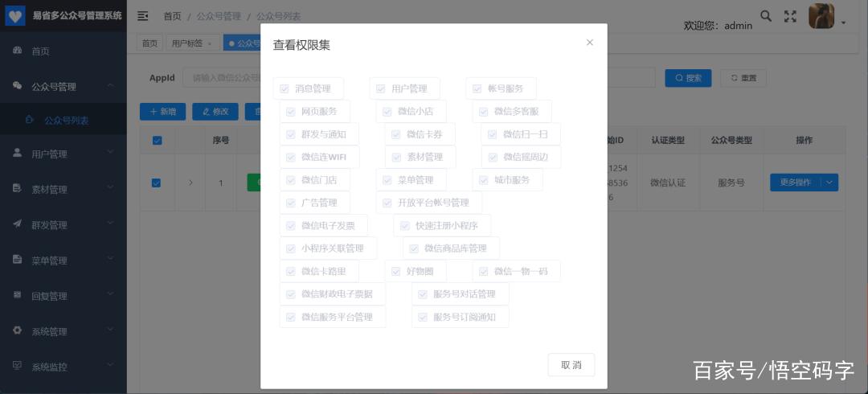Viewport: 868px width, 394px height.
Task: Toggle the sidebar collapse hamburger icon
Action: 143,16
